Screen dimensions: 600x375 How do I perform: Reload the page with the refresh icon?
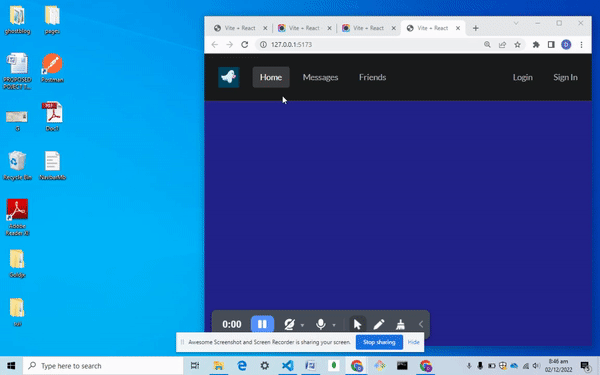pos(245,44)
